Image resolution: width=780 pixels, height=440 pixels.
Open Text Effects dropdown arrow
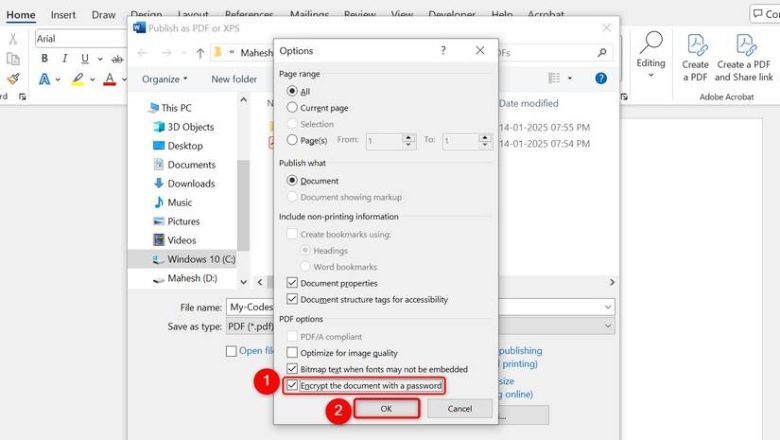[58, 80]
